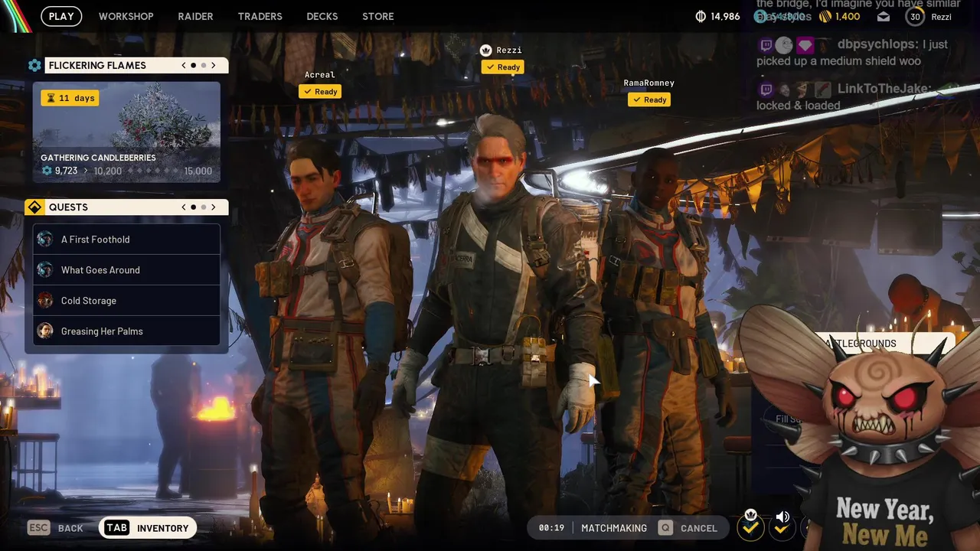The image size is (980, 551).
Task: Open quest Cold Storage
Action: point(126,301)
